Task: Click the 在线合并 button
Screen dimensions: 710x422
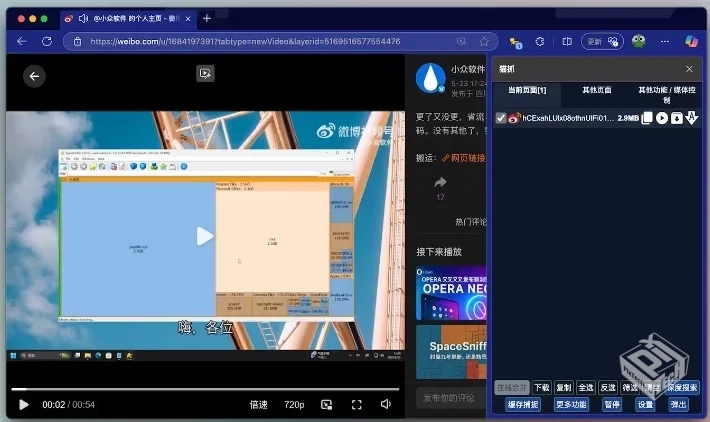Action: (x=512, y=388)
